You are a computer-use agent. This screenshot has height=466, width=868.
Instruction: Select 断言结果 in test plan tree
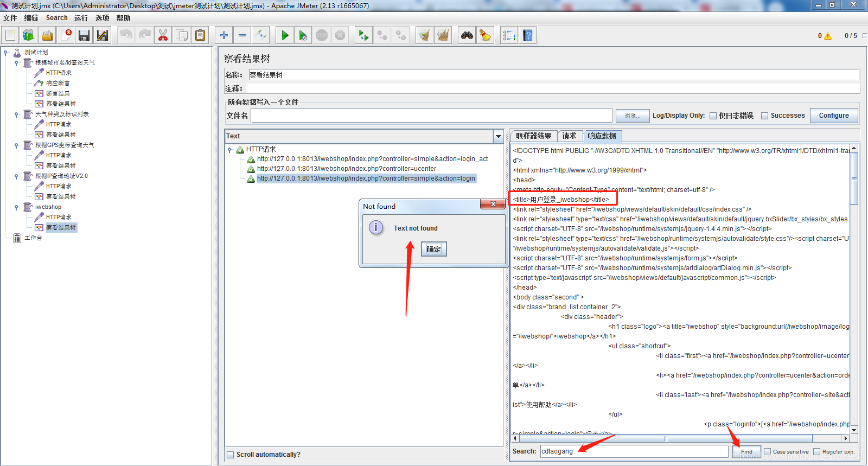click(x=58, y=94)
